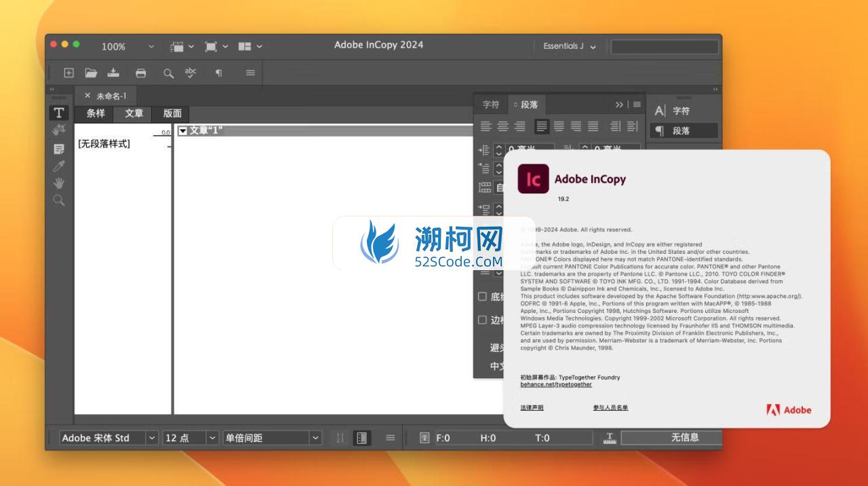Click the double-arrow panel collapse icon
This screenshot has height=486, width=868.
click(x=619, y=105)
